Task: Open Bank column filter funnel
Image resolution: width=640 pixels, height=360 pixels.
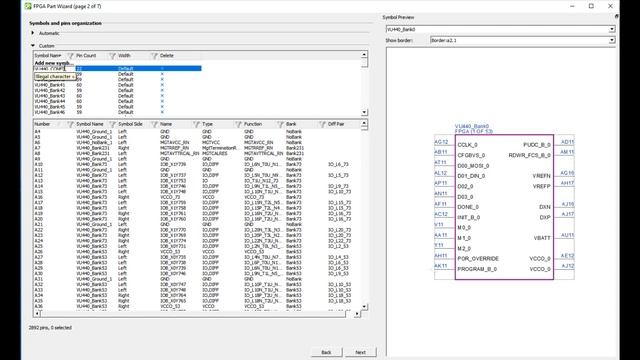Action: pyautogui.click(x=322, y=124)
